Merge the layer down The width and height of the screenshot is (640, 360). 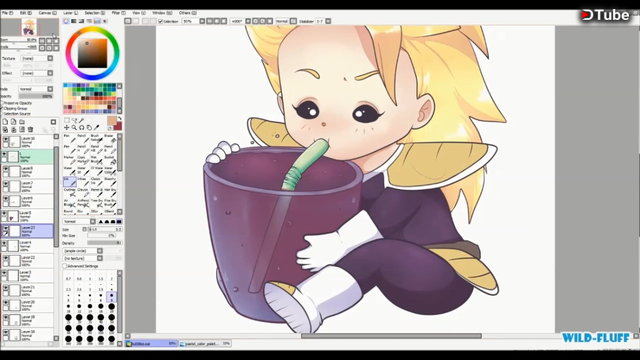(x=13, y=130)
